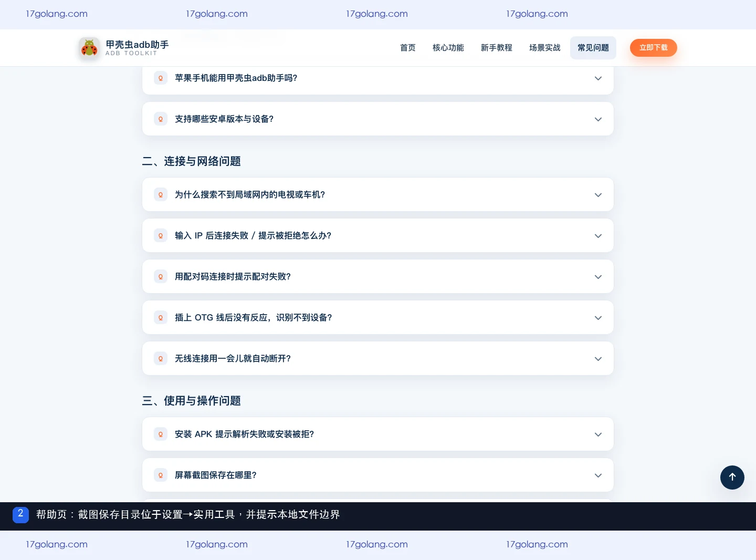
Task: Click the back-to-top arrow button
Action: 732,478
